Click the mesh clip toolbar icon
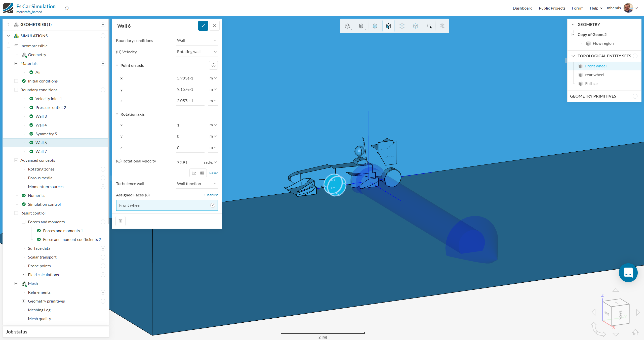 coord(442,26)
